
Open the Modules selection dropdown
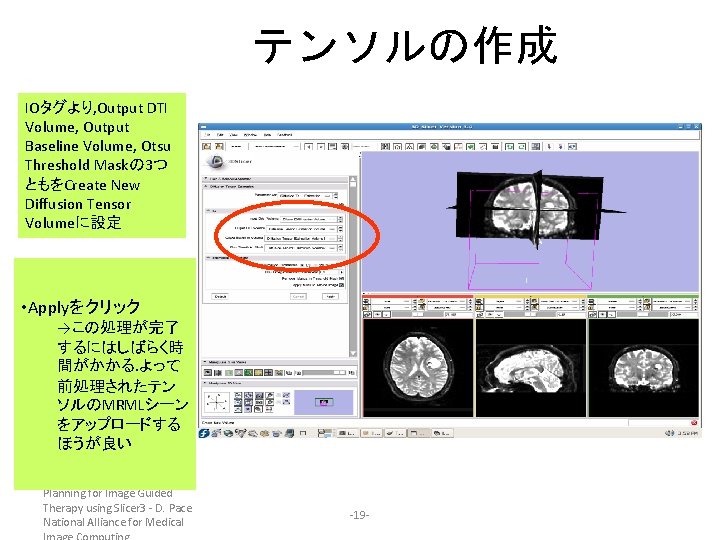[276, 146]
